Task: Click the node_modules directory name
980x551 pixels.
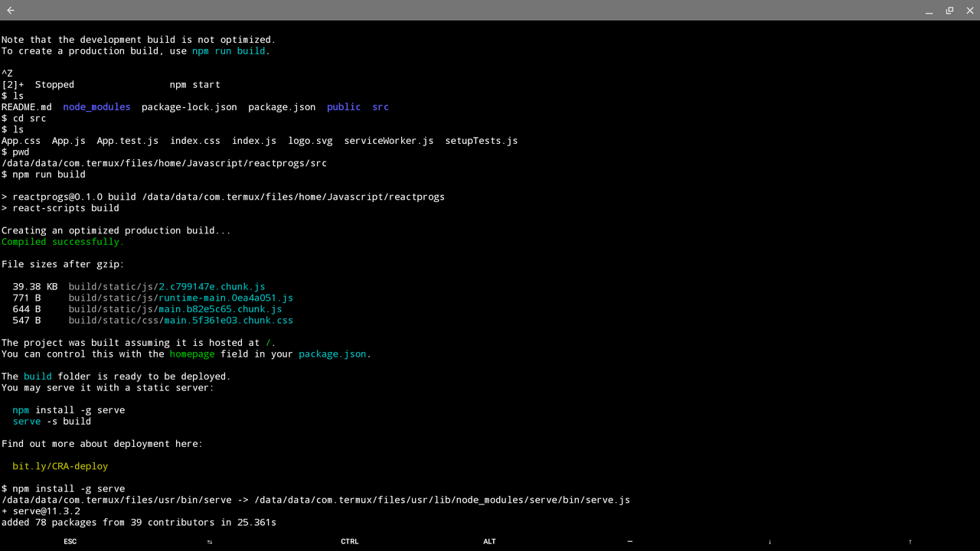Action: (x=96, y=107)
